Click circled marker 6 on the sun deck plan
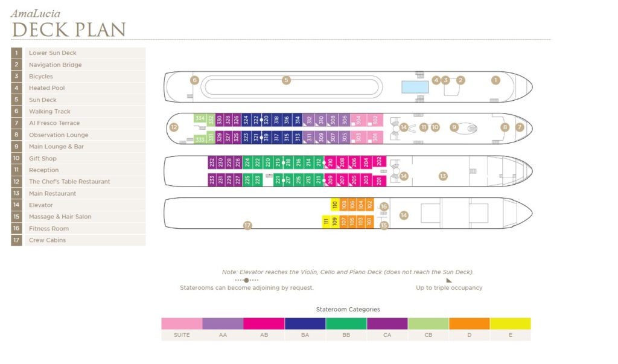This screenshot has width=618, height=364. click(x=194, y=80)
